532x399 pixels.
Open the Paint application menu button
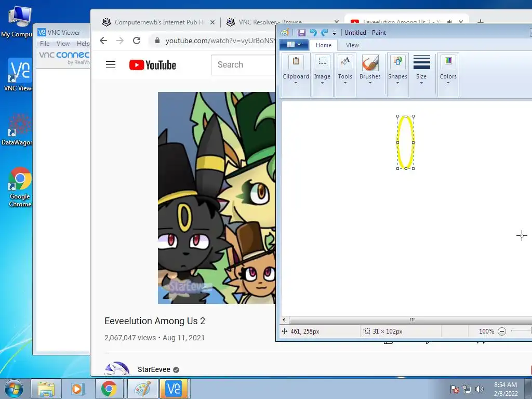[x=294, y=45]
